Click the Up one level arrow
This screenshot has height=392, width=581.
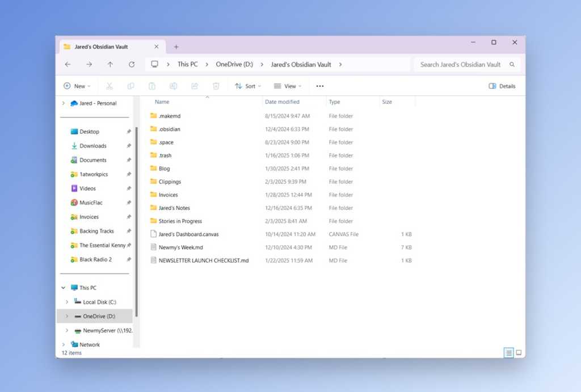click(x=110, y=64)
